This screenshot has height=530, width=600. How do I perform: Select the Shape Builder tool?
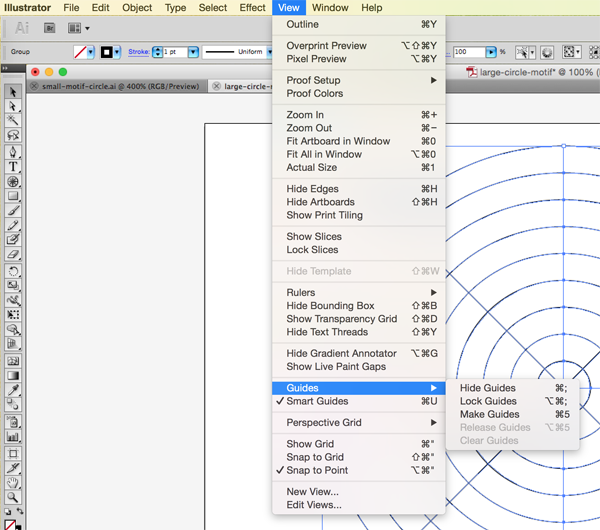[x=13, y=329]
